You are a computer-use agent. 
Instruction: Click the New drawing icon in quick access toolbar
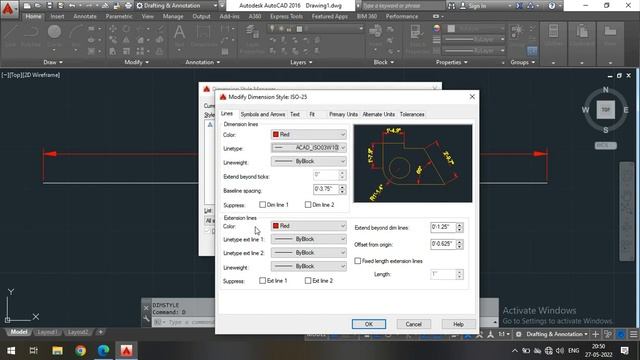pos(27,6)
